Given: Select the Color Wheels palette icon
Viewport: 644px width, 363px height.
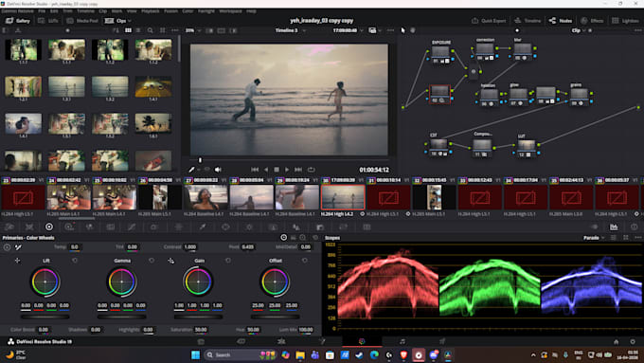Looking at the screenshot, I should 49,227.
